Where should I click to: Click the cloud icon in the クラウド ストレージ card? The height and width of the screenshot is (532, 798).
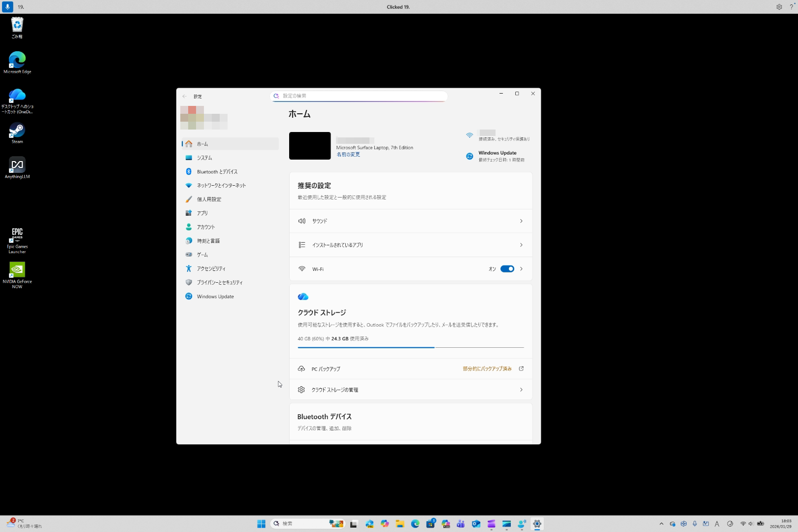303,297
